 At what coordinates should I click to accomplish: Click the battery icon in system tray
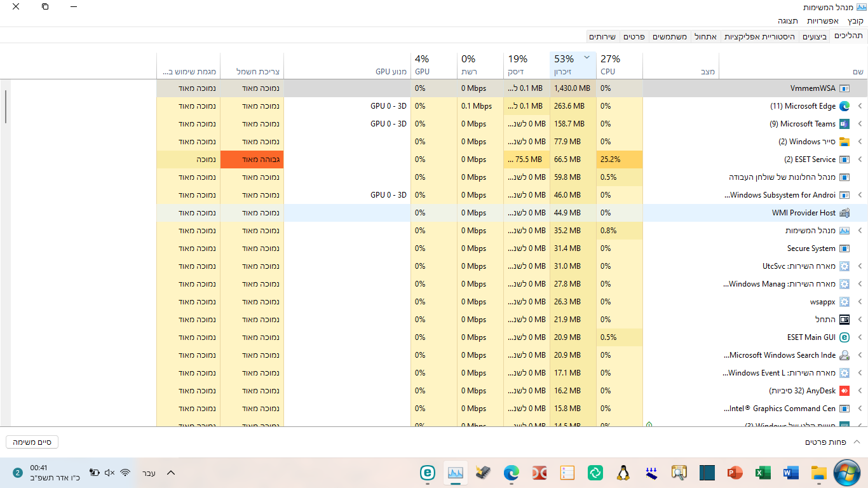(94, 473)
